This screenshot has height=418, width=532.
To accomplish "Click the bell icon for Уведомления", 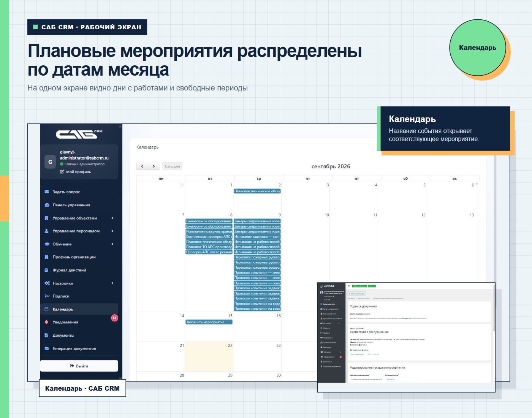I will click(46, 322).
